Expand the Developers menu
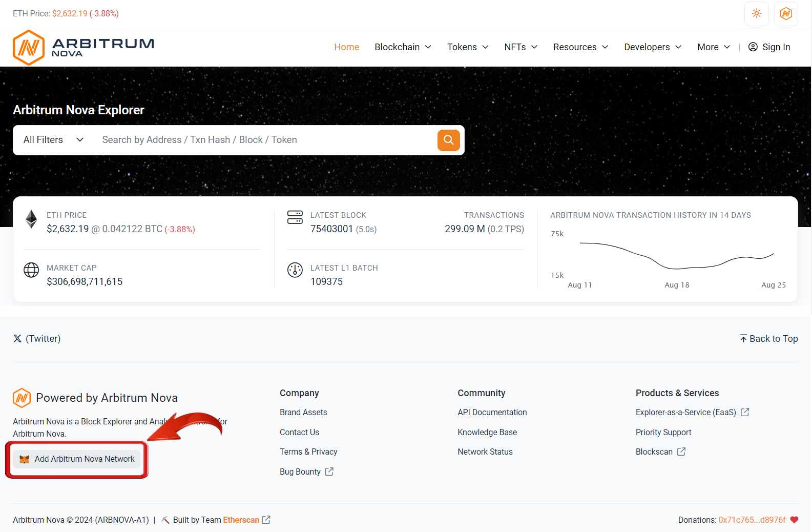This screenshot has height=532, width=812. pos(653,47)
